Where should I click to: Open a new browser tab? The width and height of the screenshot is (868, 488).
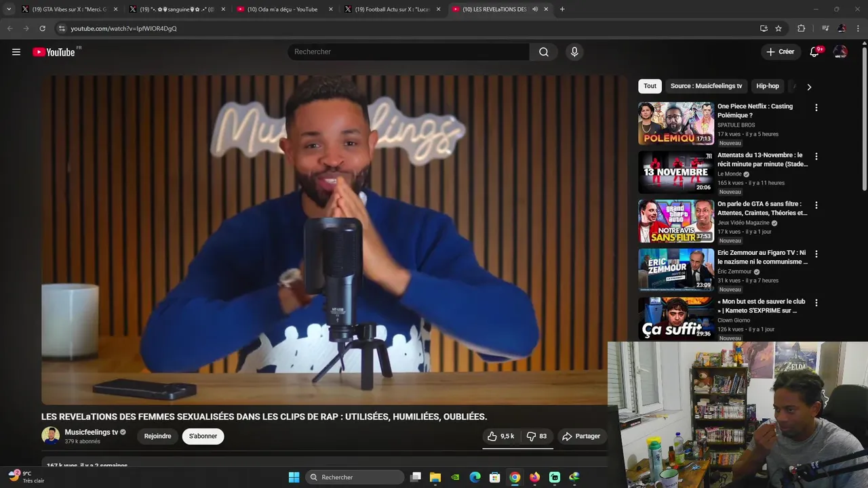click(x=562, y=9)
